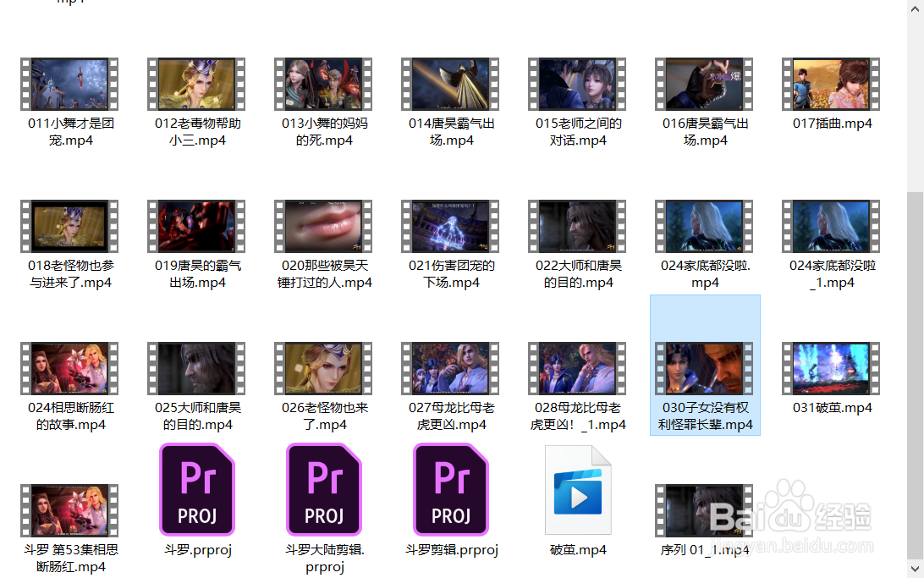Click the highlighted 030子女没有权利怪罪长辈.mp4 thumbnail
924x578 pixels.
click(x=704, y=369)
